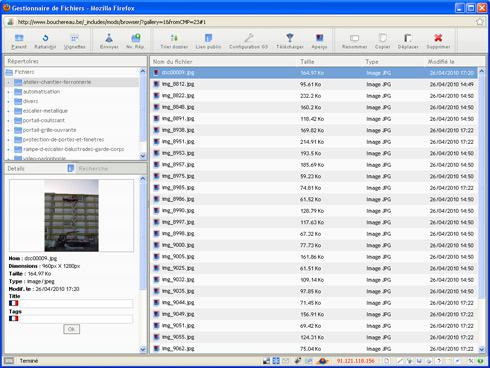Image resolution: width=490 pixels, height=368 pixels.
Task: Click the Déplacer move icon
Action: [x=408, y=38]
